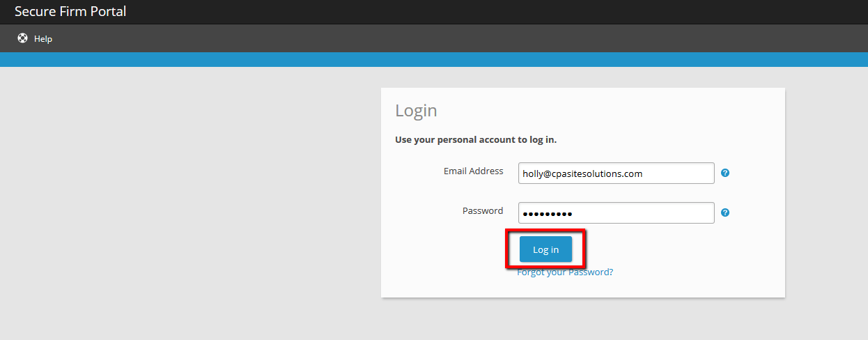The image size is (868, 340).
Task: Click the Email Address label
Action: pyautogui.click(x=473, y=171)
